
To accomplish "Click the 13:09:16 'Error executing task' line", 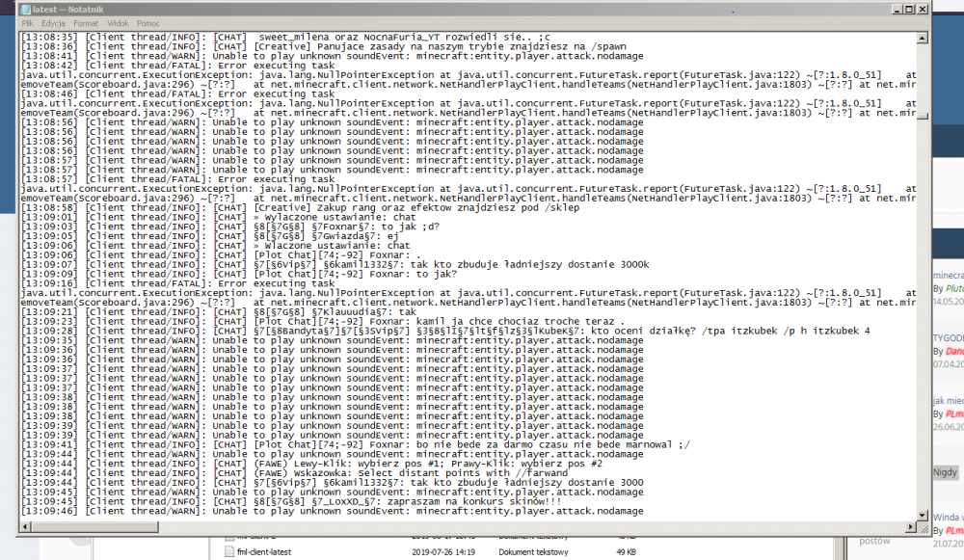I will tap(177, 283).
